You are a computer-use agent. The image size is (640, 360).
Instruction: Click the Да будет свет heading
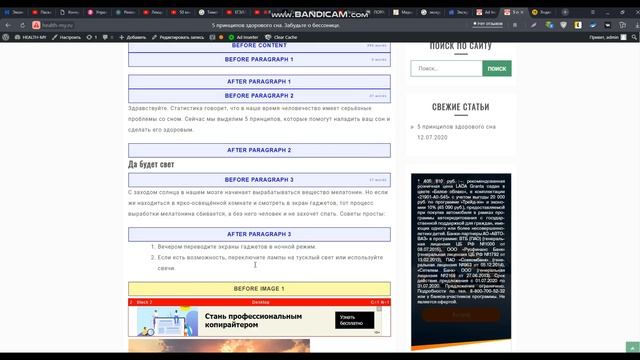[151, 164]
